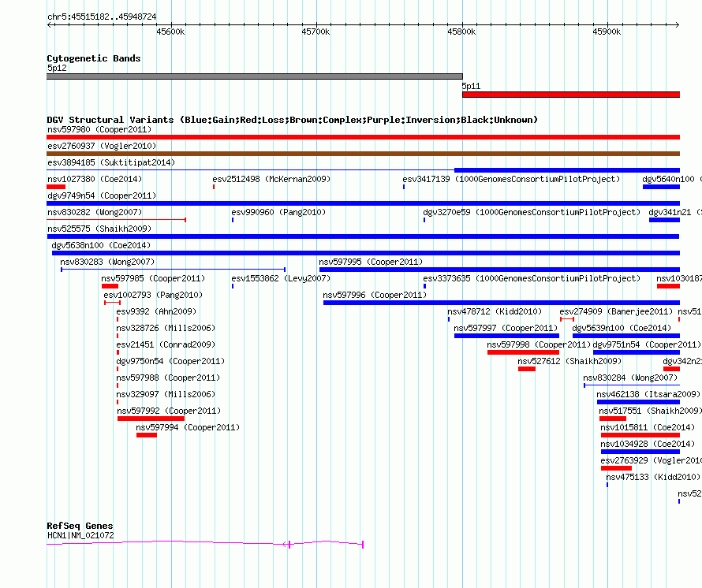Select the dgv9749n54 (Cooper2011) label
Image resolution: width=702 pixels, height=588 pixels.
click(102, 196)
